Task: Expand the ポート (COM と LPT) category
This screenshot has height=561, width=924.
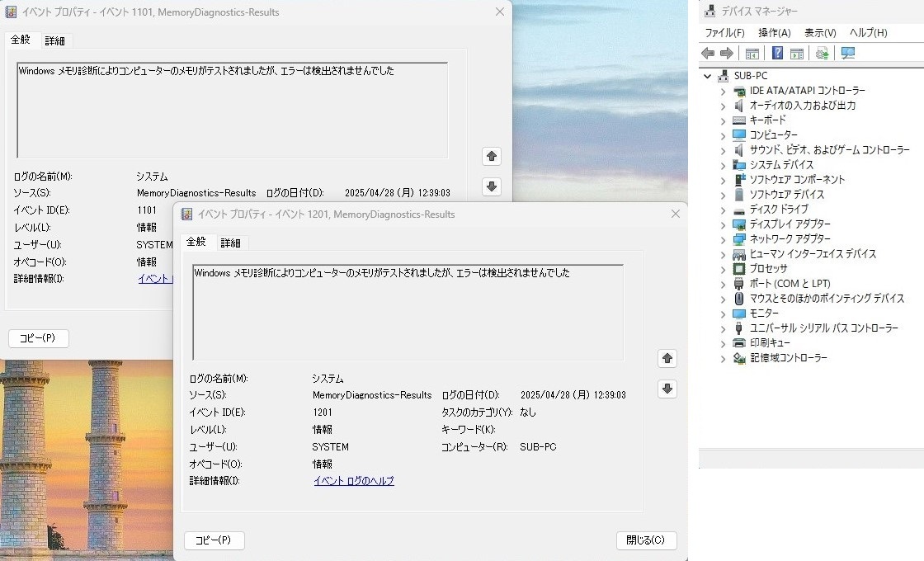Action: click(x=723, y=284)
